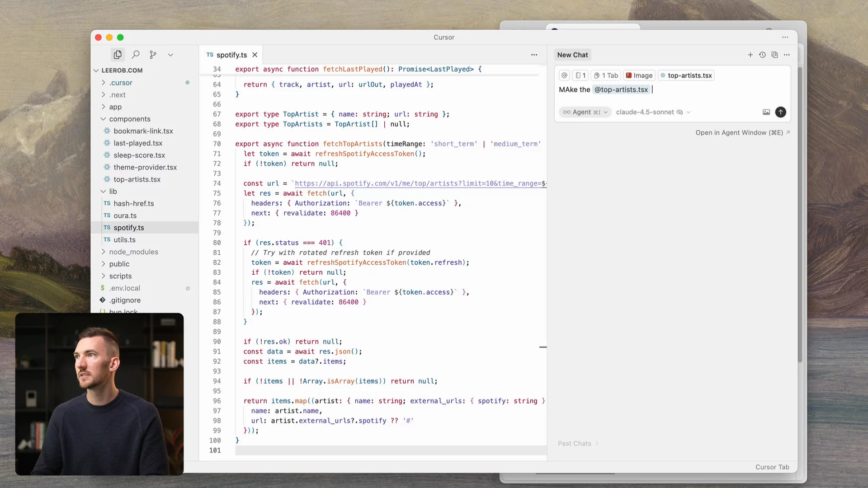This screenshot has width=868, height=488.
Task: Expand more sidebar views chevron
Action: pyautogui.click(x=170, y=55)
